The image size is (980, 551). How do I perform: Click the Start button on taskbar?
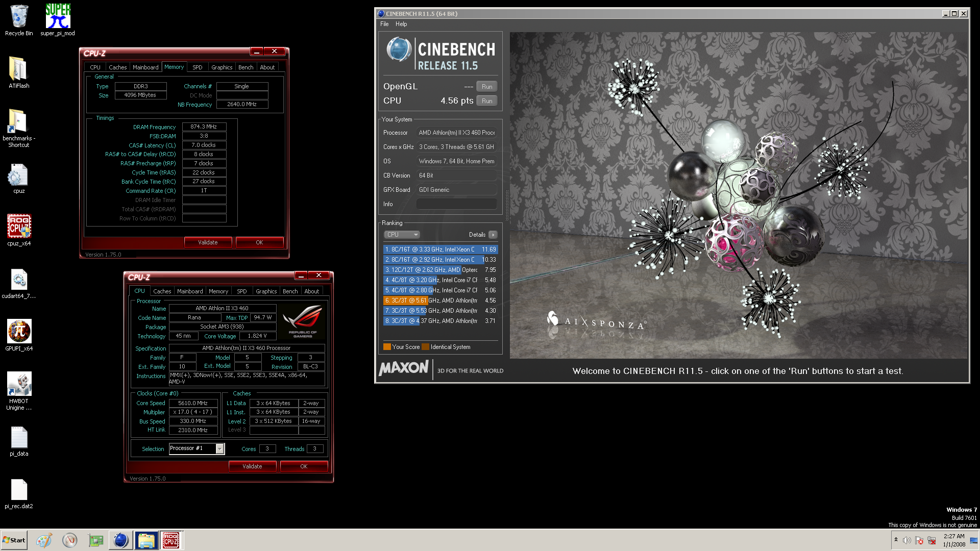click(x=14, y=540)
